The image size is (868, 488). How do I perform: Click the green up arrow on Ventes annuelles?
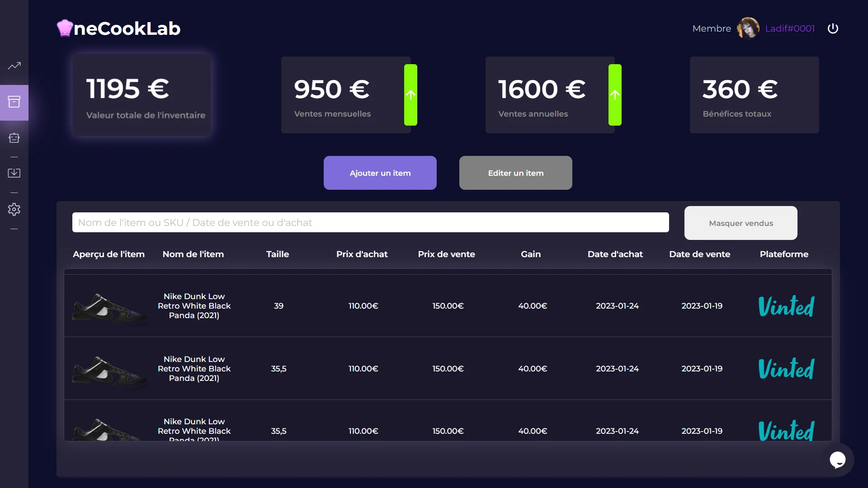[615, 95]
